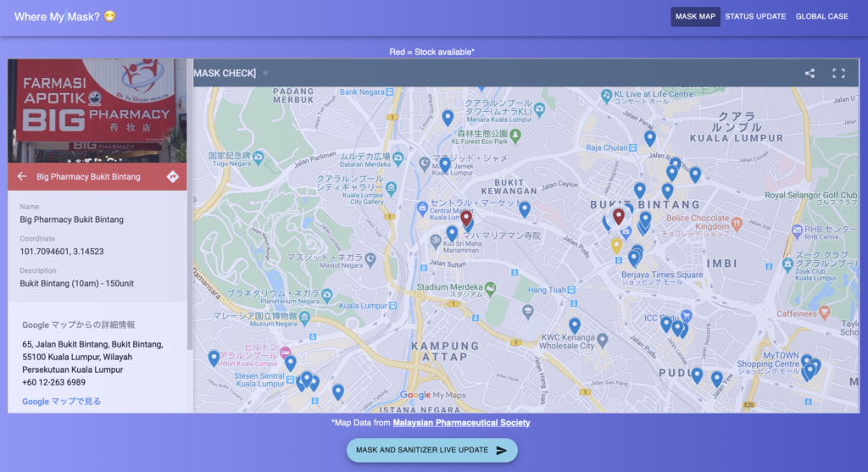The height and width of the screenshot is (472, 868).
Task: Click the blue marker near Menara Kuala Lumpur
Action: tap(448, 117)
